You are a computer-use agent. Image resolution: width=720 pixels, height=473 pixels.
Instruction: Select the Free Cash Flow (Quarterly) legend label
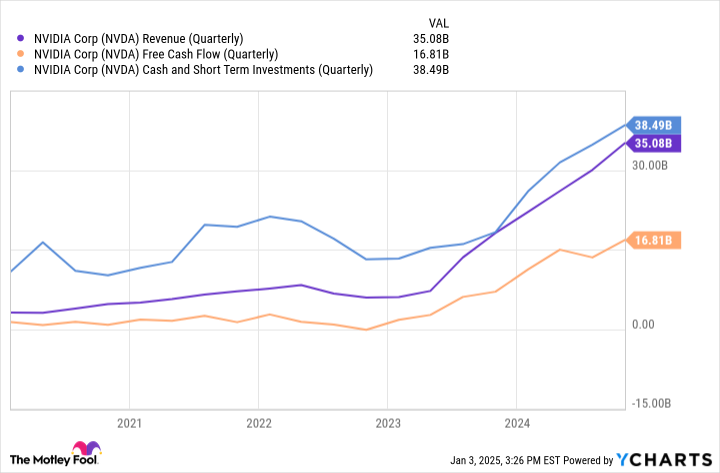(x=156, y=54)
